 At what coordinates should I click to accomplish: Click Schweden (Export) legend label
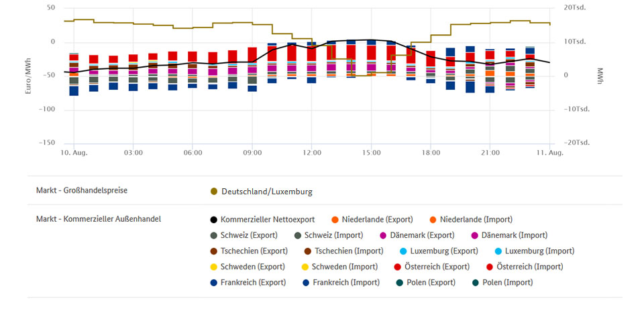[x=253, y=267]
